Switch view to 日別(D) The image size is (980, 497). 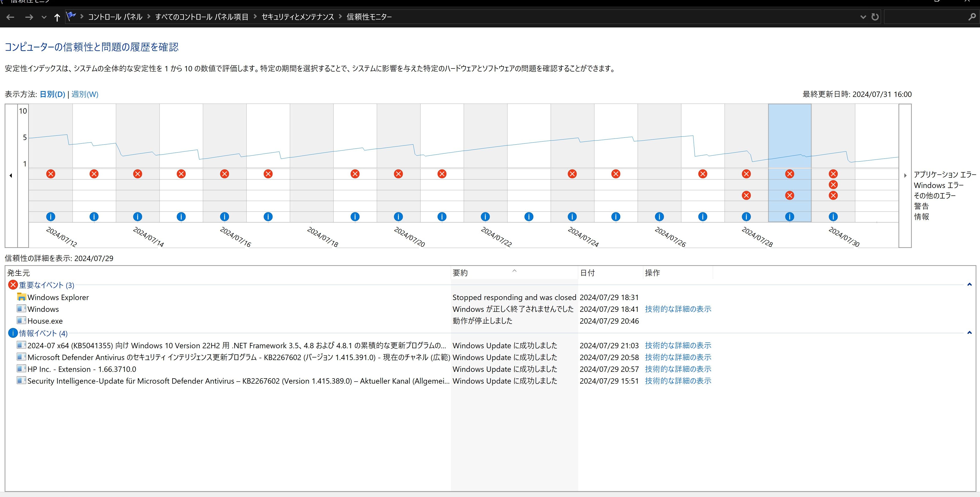coord(53,94)
